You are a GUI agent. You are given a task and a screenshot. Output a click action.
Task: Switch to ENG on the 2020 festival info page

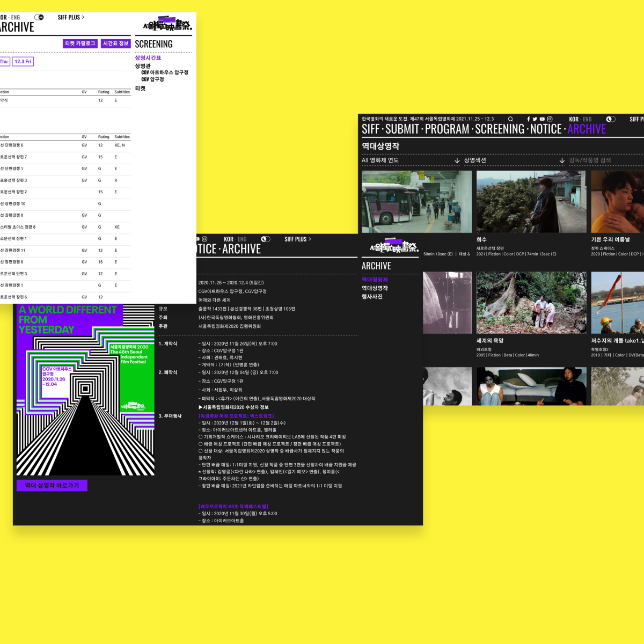(x=242, y=239)
